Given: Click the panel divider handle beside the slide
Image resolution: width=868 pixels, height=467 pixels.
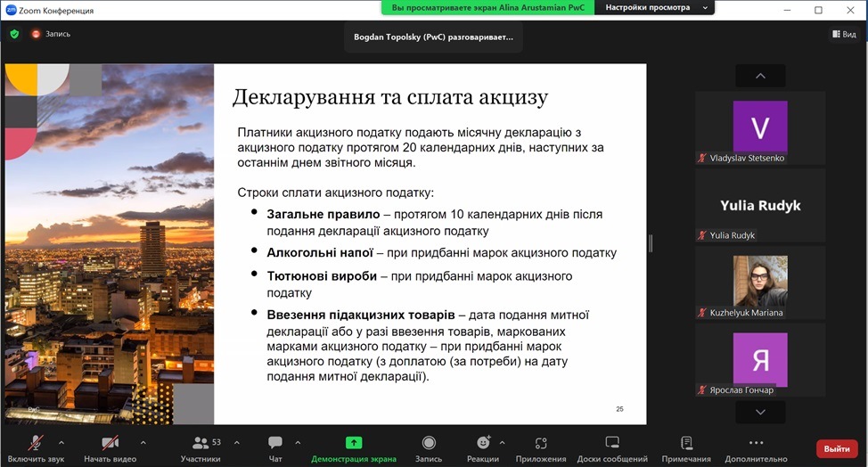Looking at the screenshot, I should [x=651, y=243].
